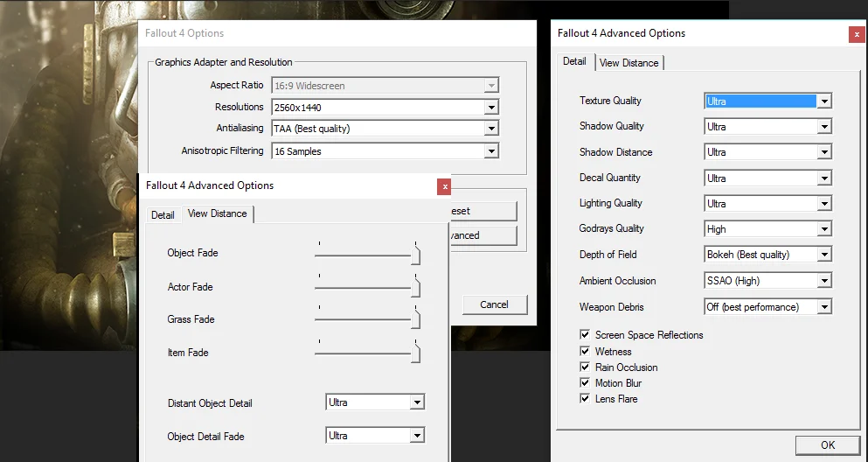The image size is (868, 462).
Task: Toggle the Wetness checkbox
Action: (585, 351)
